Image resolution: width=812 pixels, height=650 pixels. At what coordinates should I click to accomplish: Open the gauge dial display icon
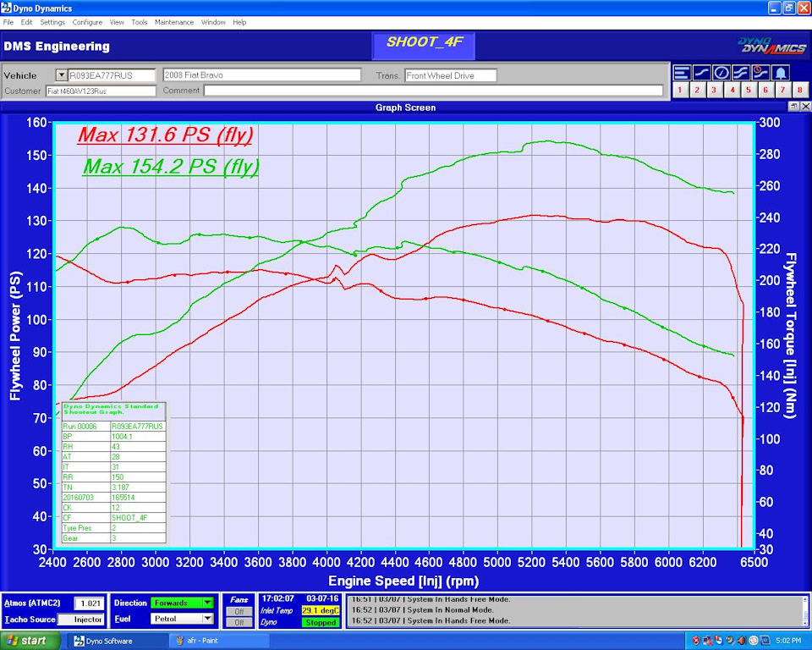[721, 72]
